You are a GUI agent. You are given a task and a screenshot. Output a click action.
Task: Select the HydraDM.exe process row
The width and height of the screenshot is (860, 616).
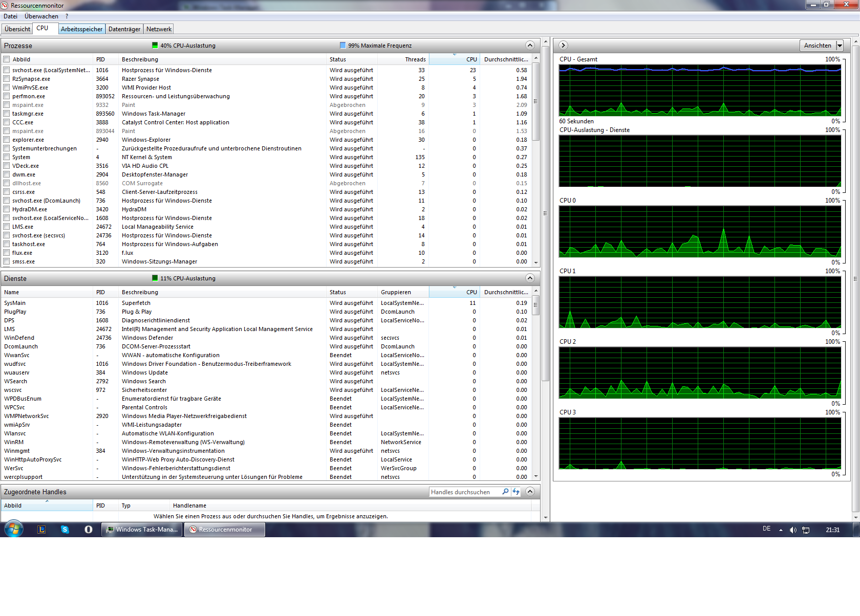click(266, 209)
